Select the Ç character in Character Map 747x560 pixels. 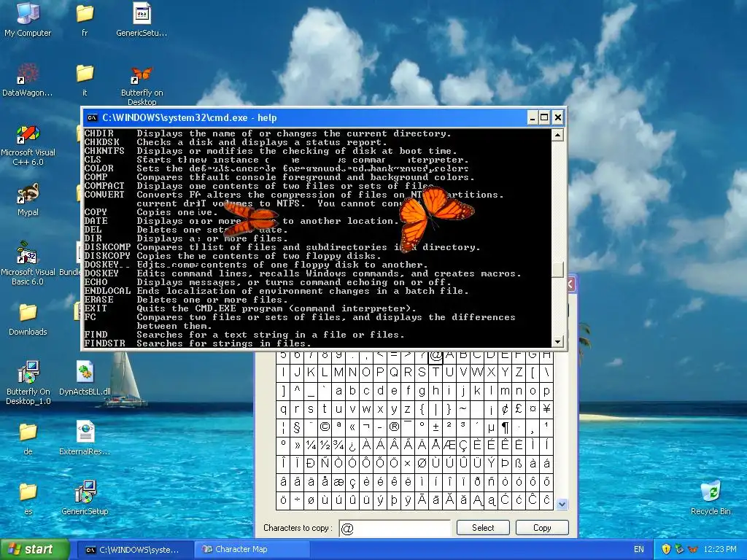pos(463,446)
